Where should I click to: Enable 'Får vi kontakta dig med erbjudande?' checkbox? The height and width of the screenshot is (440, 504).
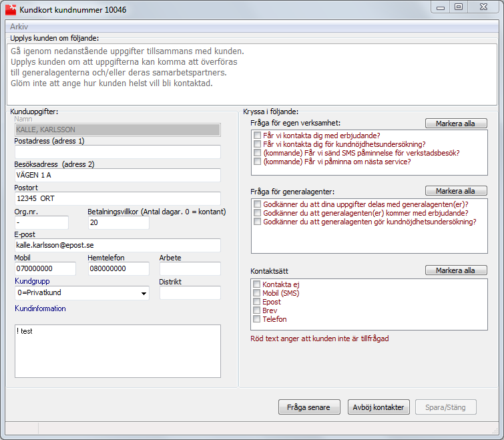pos(257,136)
